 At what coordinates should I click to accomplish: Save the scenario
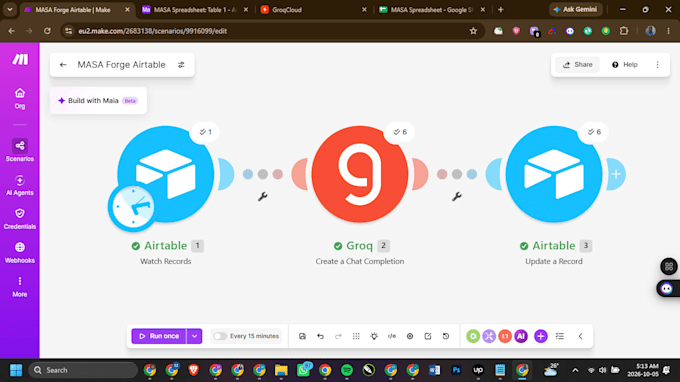tap(302, 336)
